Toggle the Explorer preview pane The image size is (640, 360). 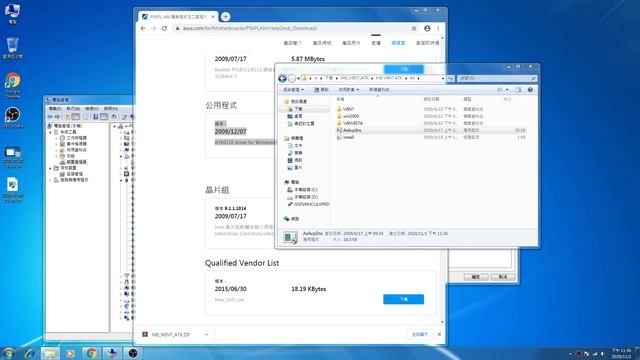pyautogui.click(x=518, y=89)
